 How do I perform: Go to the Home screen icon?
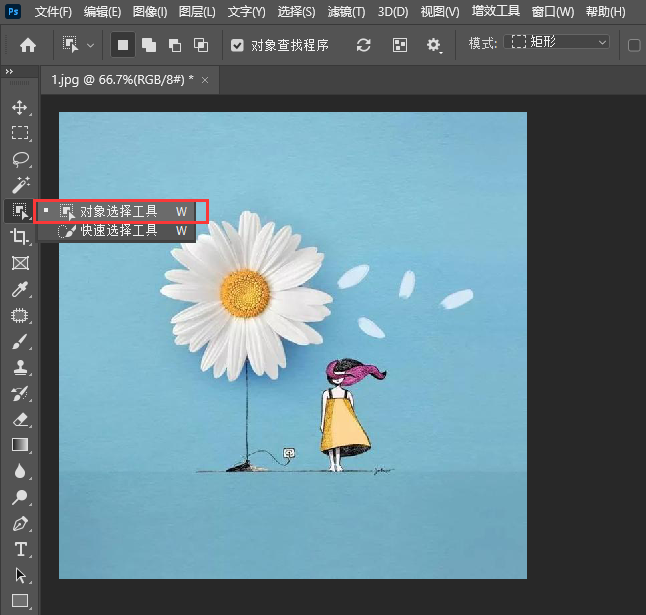(x=28, y=45)
